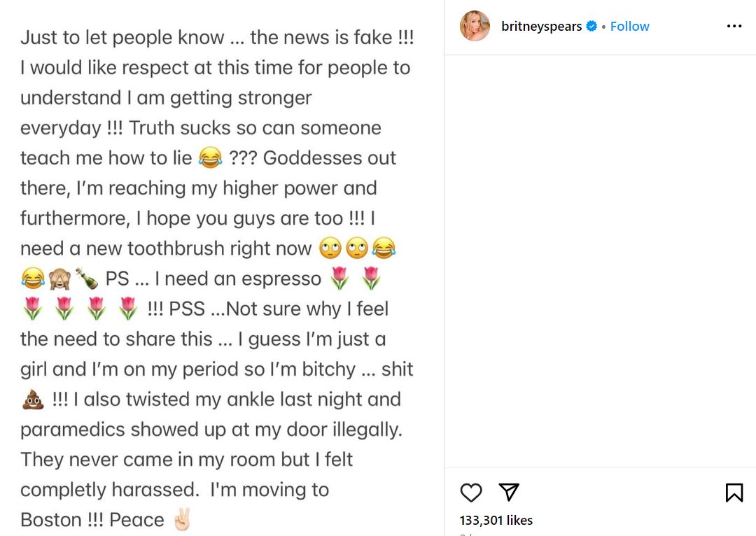Image resolution: width=756 pixels, height=536 pixels.
Task: Click the blue verified badge
Action: coord(591,27)
